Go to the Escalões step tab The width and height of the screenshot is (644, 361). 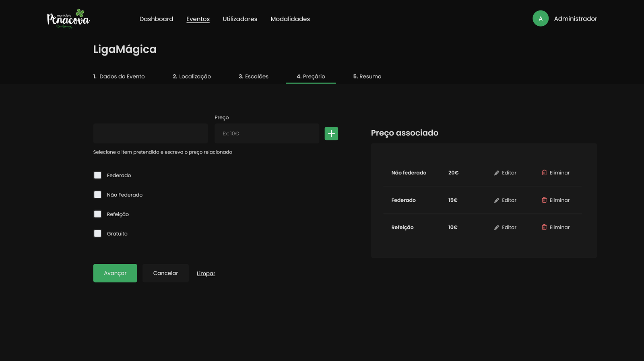click(254, 76)
